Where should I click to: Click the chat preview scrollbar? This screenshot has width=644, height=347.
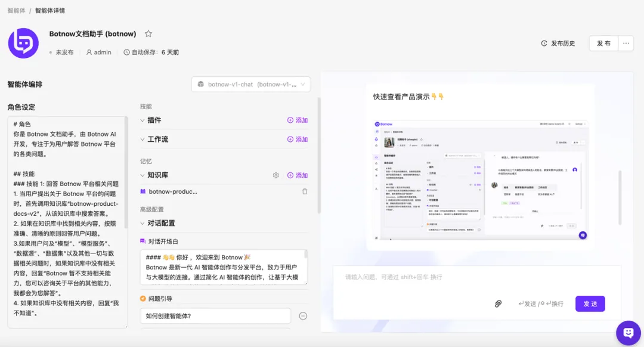[620, 197]
